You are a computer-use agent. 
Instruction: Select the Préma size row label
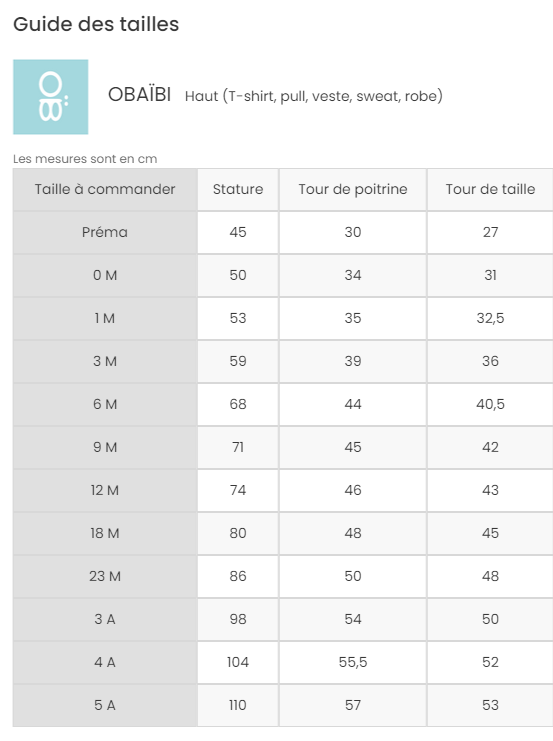click(x=105, y=233)
